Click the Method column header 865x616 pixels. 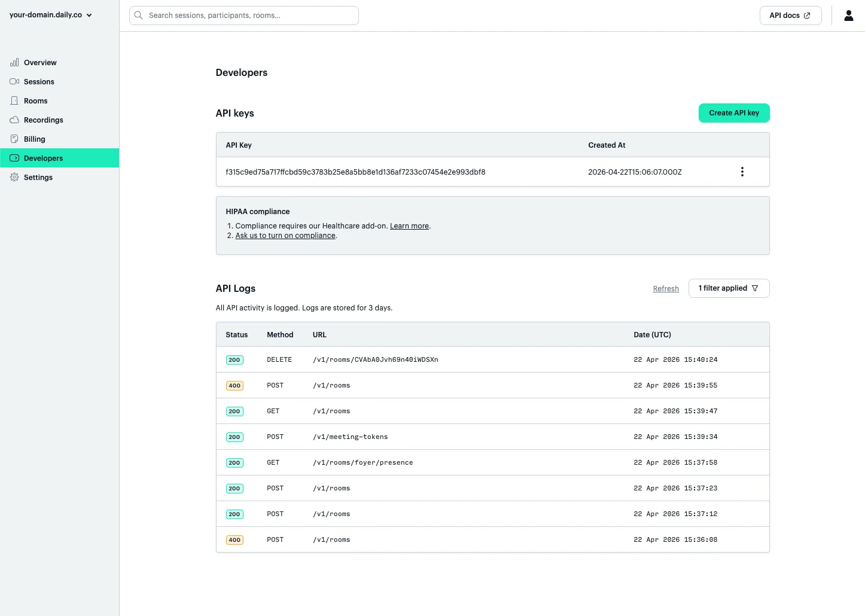point(280,335)
